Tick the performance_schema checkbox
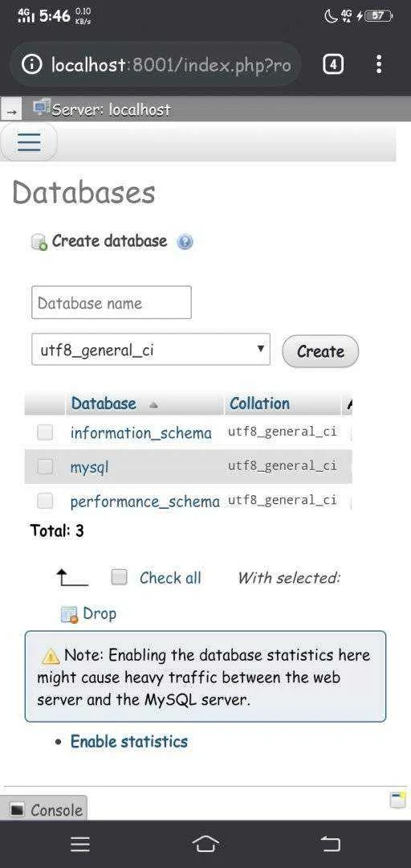The image size is (411, 868). pyautogui.click(x=45, y=501)
